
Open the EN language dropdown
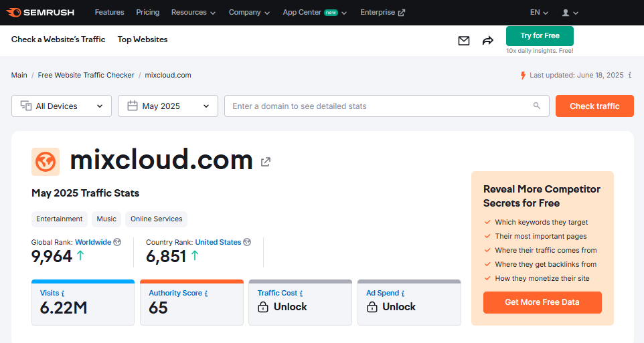coord(539,12)
